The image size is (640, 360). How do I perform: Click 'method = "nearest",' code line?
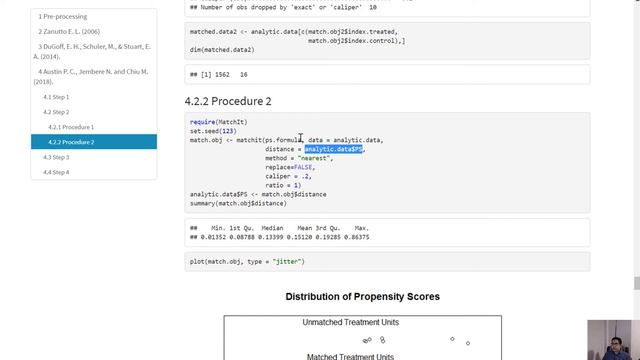pyautogui.click(x=299, y=158)
